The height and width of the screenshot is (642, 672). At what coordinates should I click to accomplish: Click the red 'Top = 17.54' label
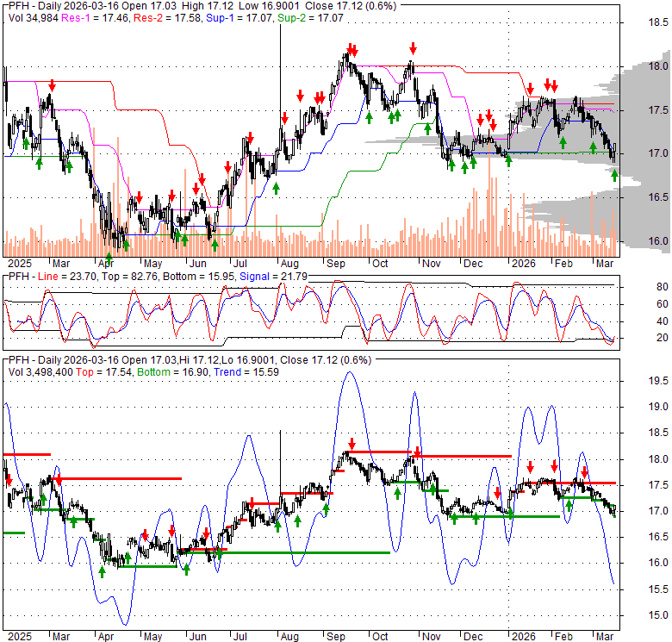click(104, 372)
